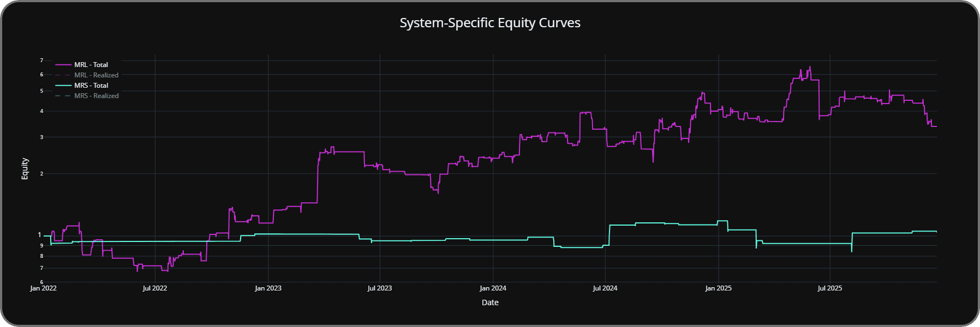The image size is (980, 327).
Task: Click the Jan 2022 x-axis tick label
Action: 44,288
